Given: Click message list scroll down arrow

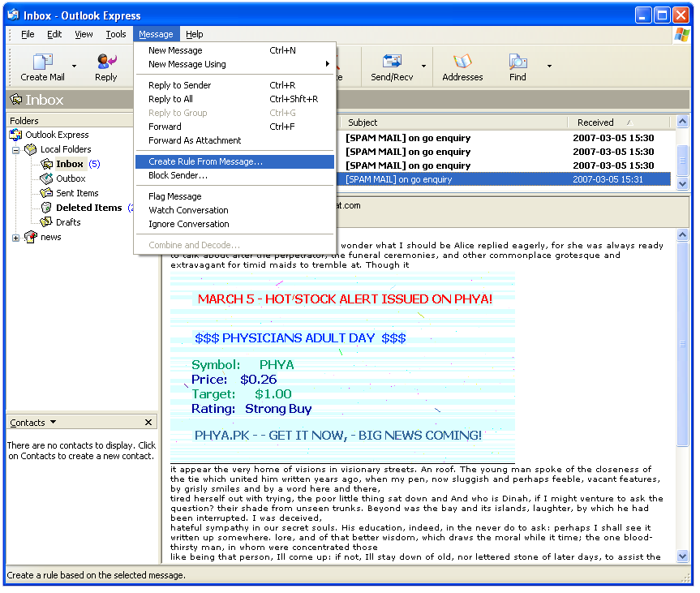Looking at the screenshot, I should tap(683, 183).
